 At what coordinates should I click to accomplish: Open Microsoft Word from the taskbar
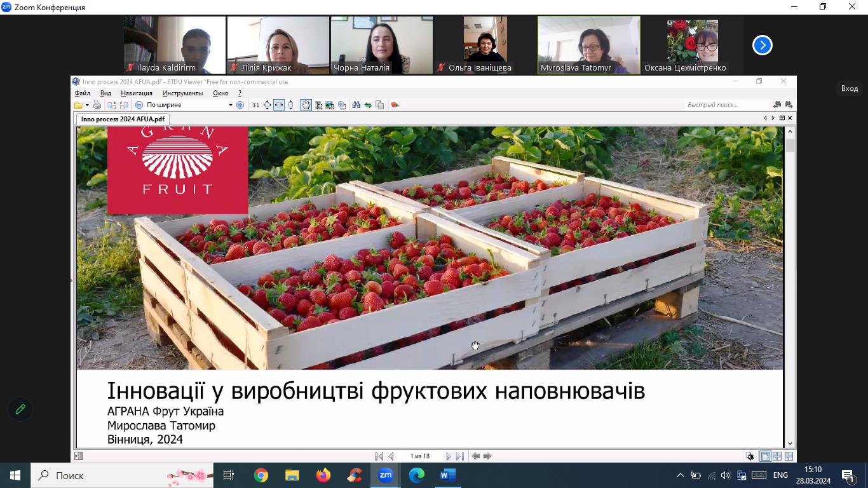(448, 475)
